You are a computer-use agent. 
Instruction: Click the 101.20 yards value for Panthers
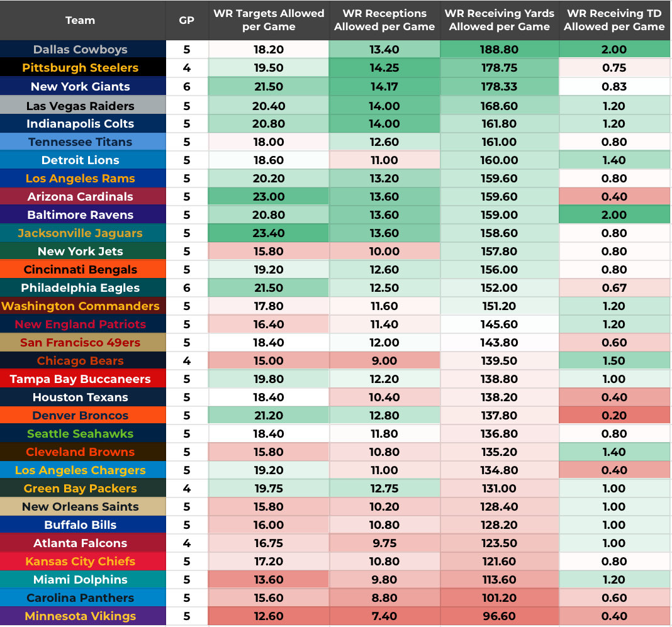point(500,598)
